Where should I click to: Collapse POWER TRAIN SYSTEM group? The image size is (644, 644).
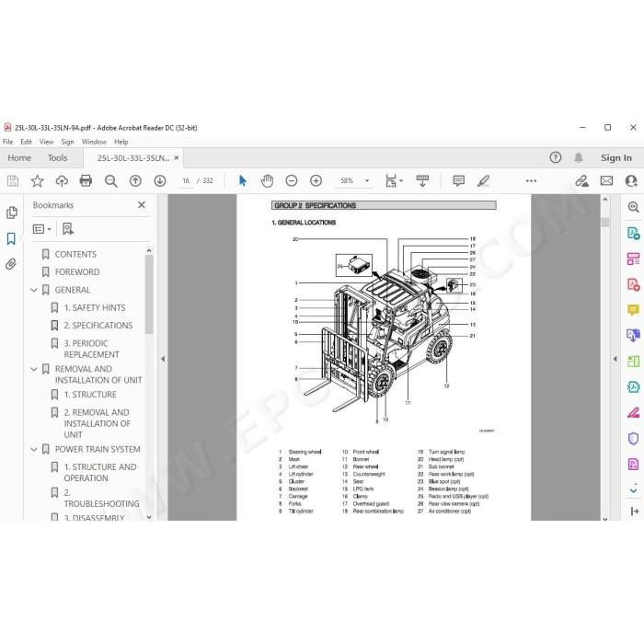click(x=34, y=449)
